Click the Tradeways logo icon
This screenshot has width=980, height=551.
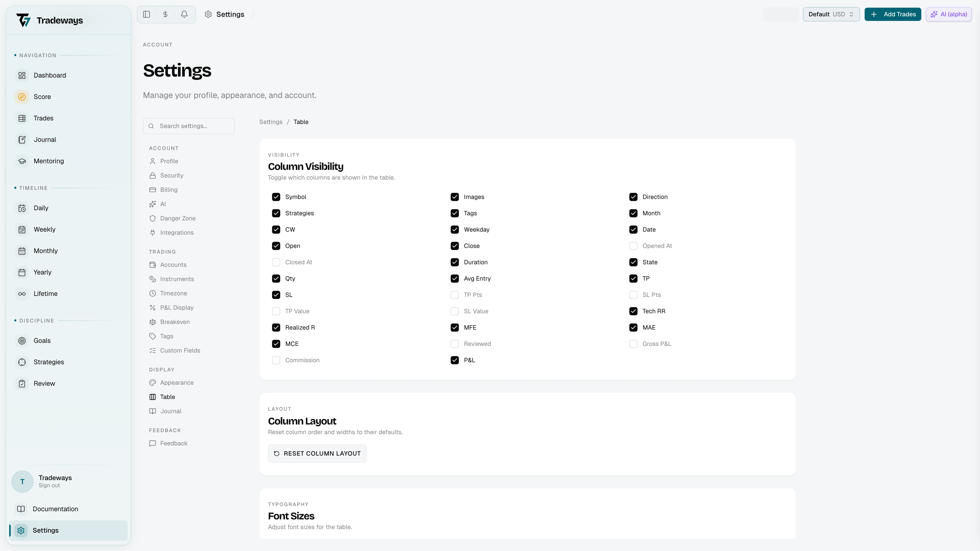coord(23,20)
